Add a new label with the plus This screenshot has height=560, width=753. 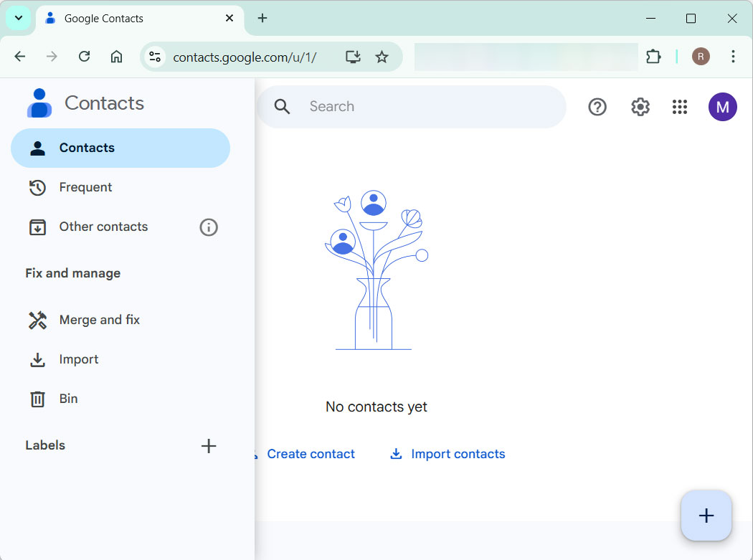pyautogui.click(x=208, y=445)
